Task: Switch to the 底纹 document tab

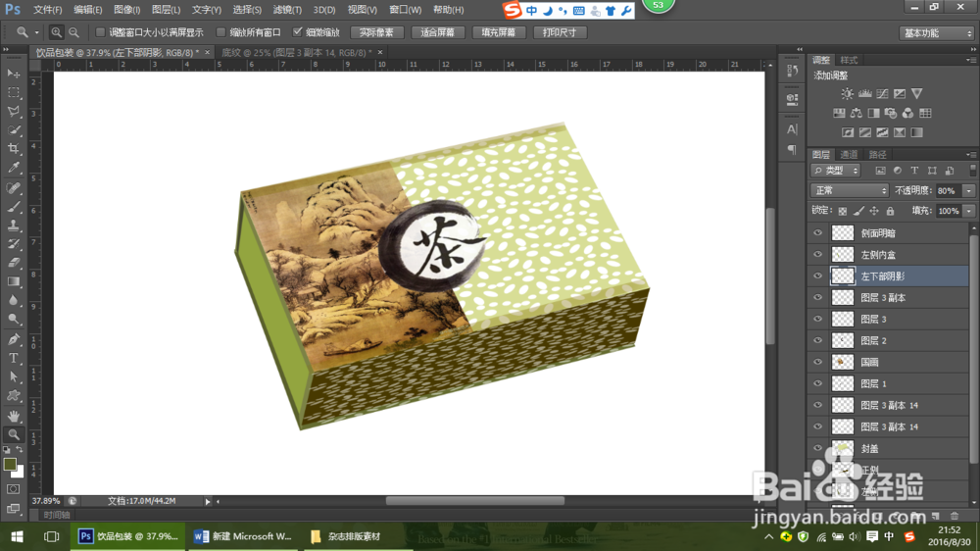Action: click(x=297, y=53)
